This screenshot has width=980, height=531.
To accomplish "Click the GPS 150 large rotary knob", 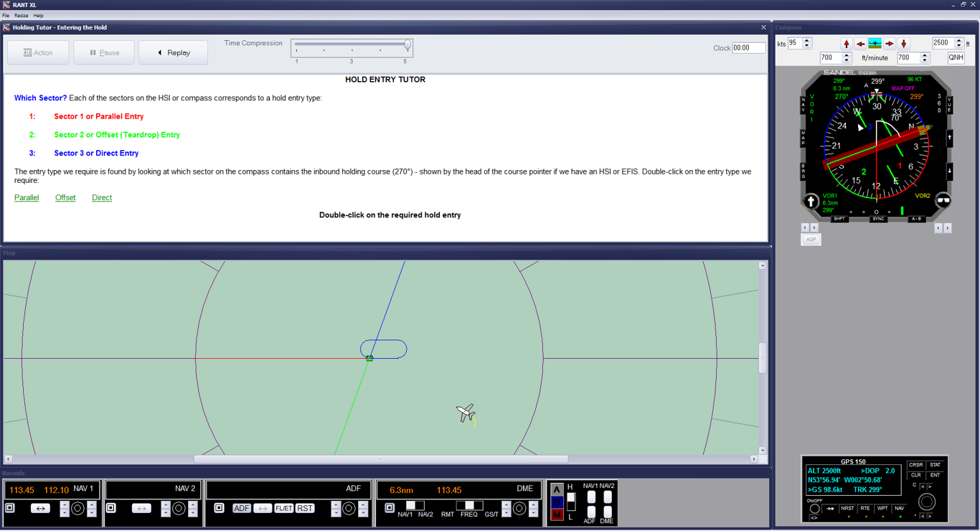I will coord(926,502).
